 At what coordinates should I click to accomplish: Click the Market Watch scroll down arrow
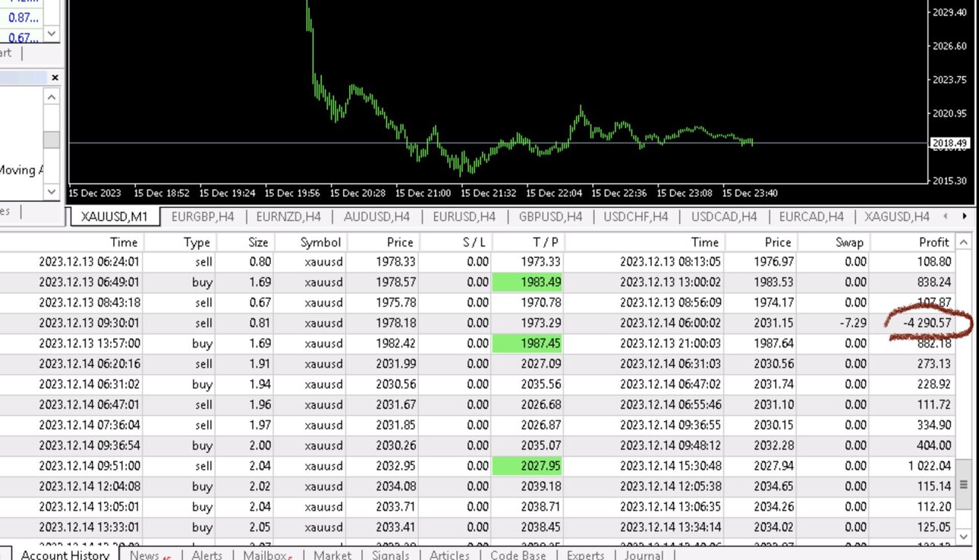(52, 34)
